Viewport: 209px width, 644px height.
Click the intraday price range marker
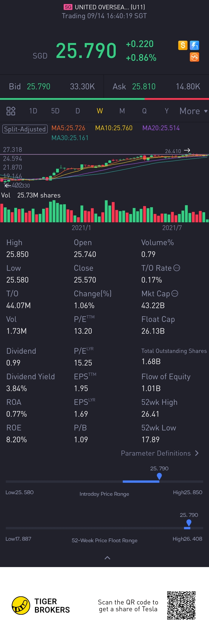[x=159, y=477]
